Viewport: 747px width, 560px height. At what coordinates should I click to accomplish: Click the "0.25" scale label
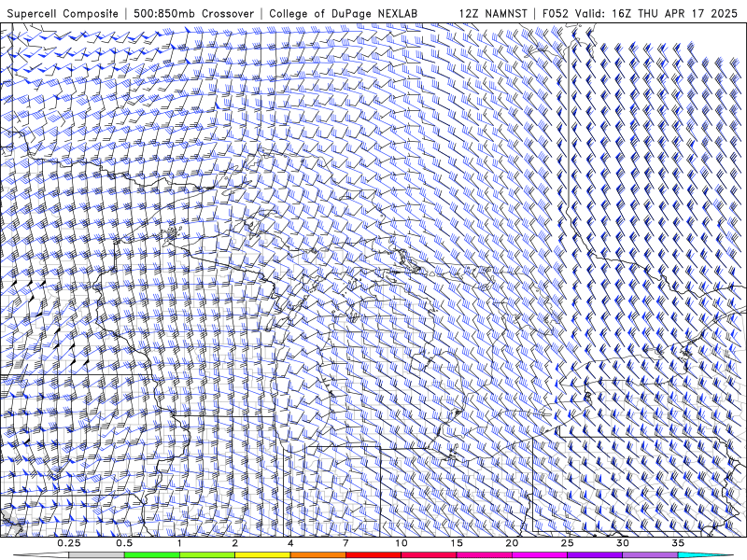click(x=68, y=543)
